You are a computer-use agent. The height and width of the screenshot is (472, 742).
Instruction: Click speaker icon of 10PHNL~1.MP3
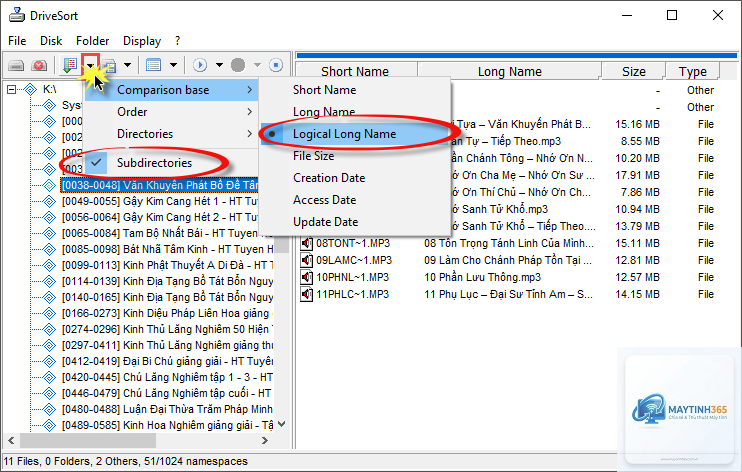pos(307,277)
